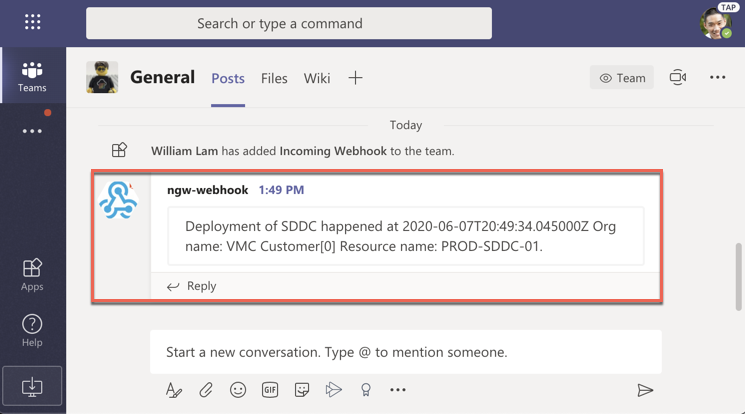This screenshot has width=745, height=414.
Task: Open the Teams section in sidebar
Action: pyautogui.click(x=32, y=76)
